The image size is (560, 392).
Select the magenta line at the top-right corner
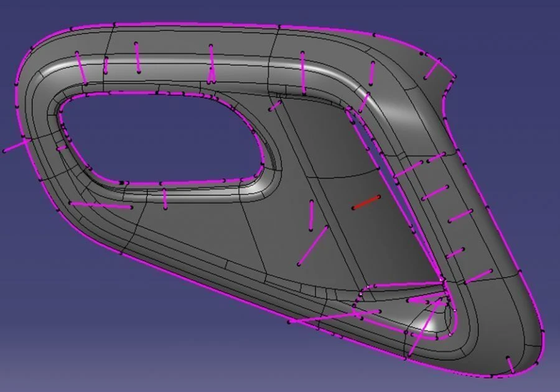(x=433, y=69)
